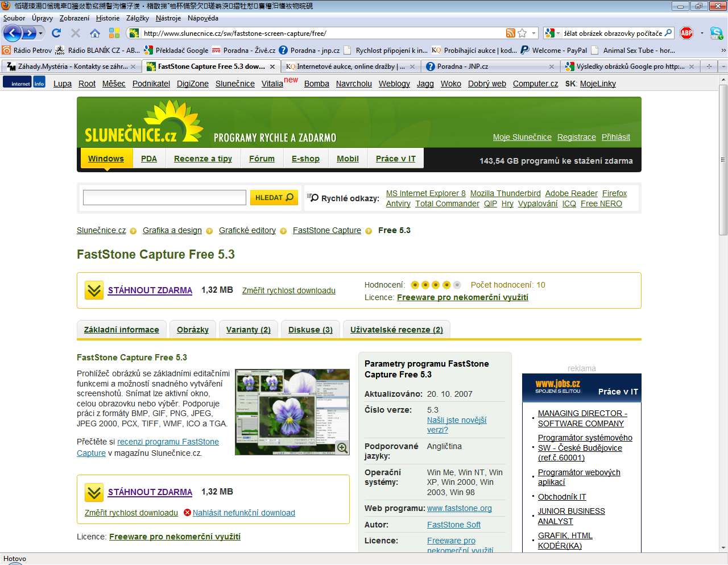Bookmark this page with the star icon
This screenshot has width=728, height=565.
click(x=523, y=33)
